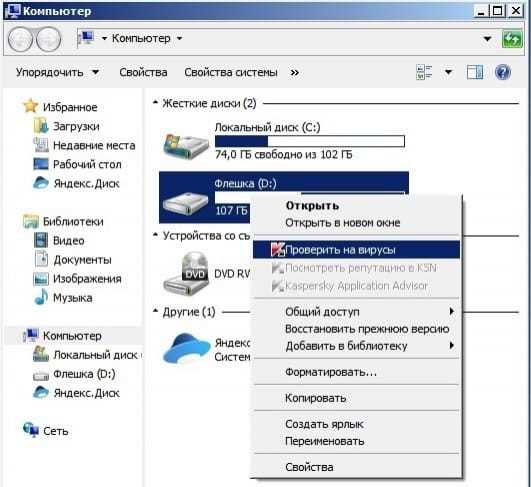Select the DVD RW drive icon
Viewport: 531px width, 487px height.
tap(186, 273)
